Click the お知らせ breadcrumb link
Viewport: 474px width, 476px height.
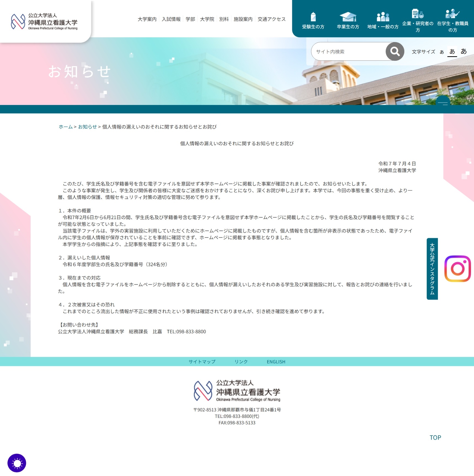[x=87, y=127]
